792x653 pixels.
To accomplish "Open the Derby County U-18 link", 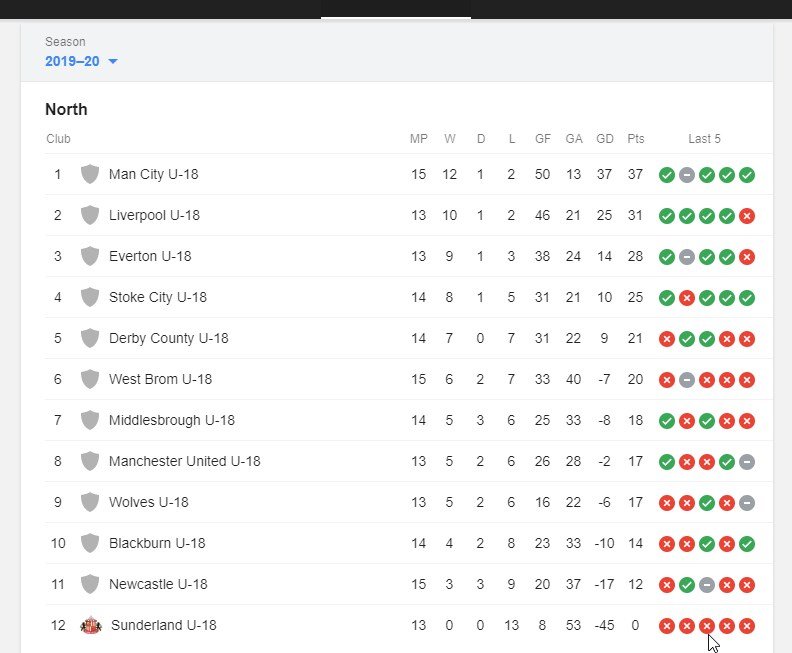I will 169,338.
